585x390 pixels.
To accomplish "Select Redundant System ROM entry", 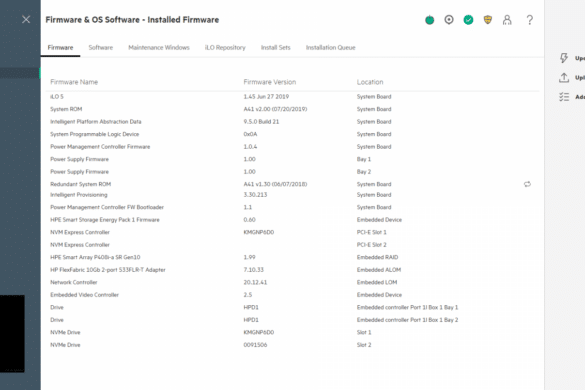I will point(81,184).
